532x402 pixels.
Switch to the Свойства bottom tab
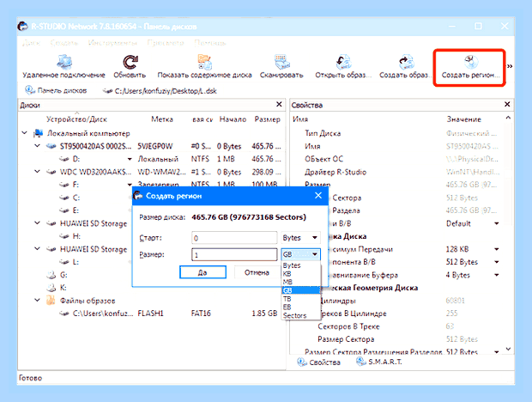coord(319,362)
